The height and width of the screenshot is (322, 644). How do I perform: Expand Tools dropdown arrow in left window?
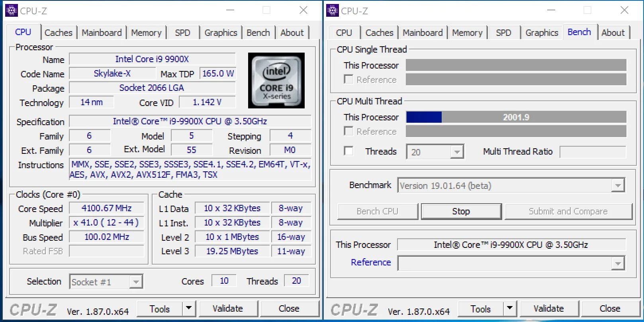click(189, 308)
